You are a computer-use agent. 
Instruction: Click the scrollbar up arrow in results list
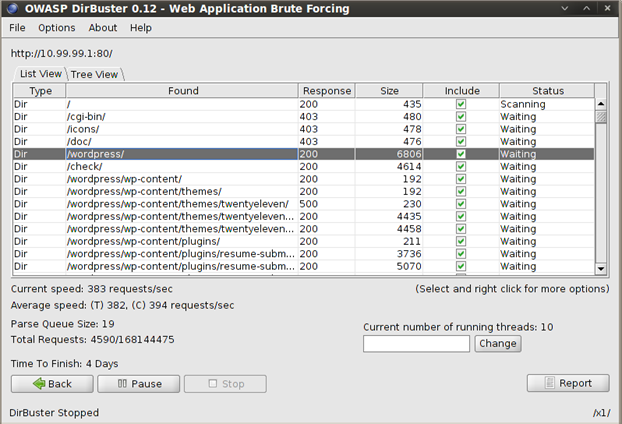tap(601, 103)
